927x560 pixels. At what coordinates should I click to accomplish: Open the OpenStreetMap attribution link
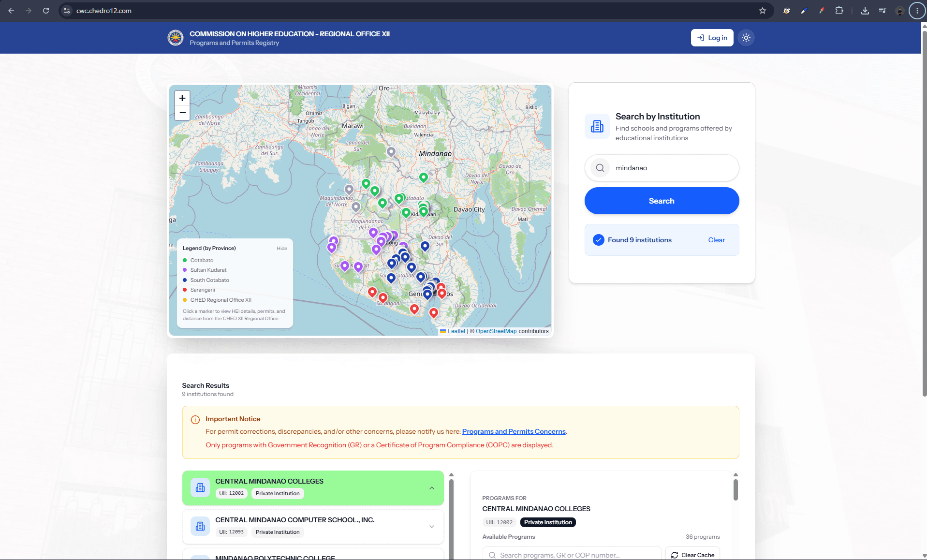tap(496, 331)
